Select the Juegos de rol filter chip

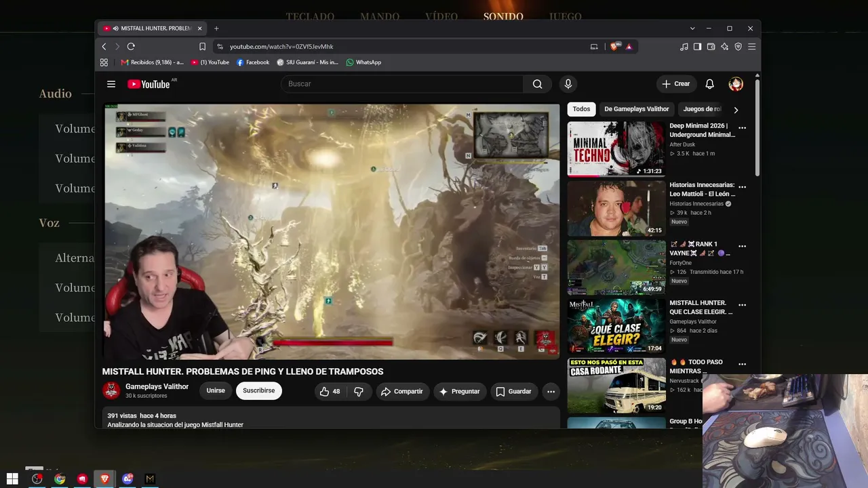pyautogui.click(x=702, y=109)
